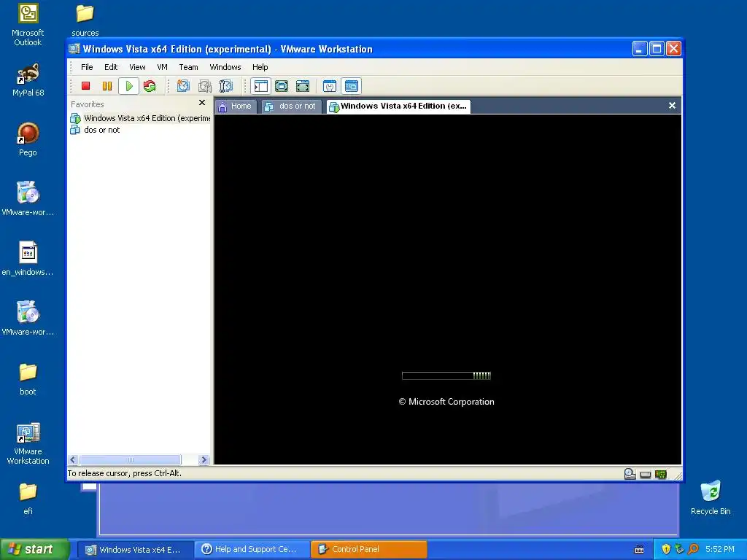Open the File menu
The image size is (747, 560).
coord(87,67)
